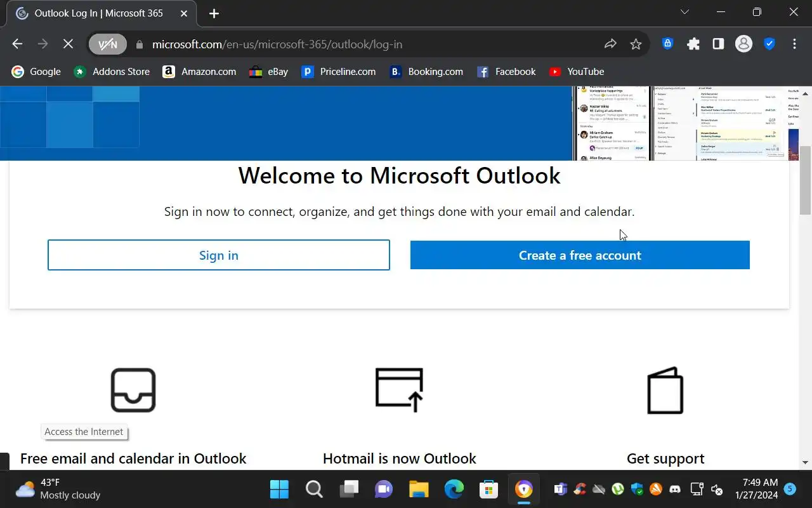Image resolution: width=812 pixels, height=508 pixels.
Task: Open the Avast orange tray icon
Action: point(656,490)
